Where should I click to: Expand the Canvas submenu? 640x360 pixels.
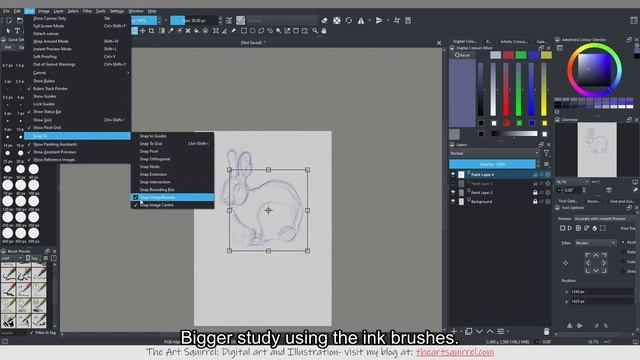click(x=77, y=73)
